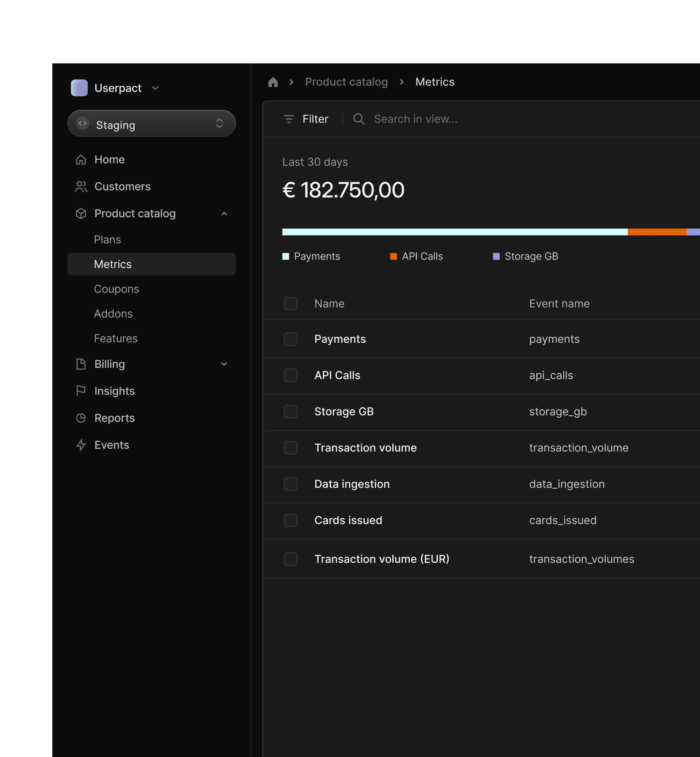Click the Product catalog breadcrumb link
The width and height of the screenshot is (700, 757).
pos(346,82)
